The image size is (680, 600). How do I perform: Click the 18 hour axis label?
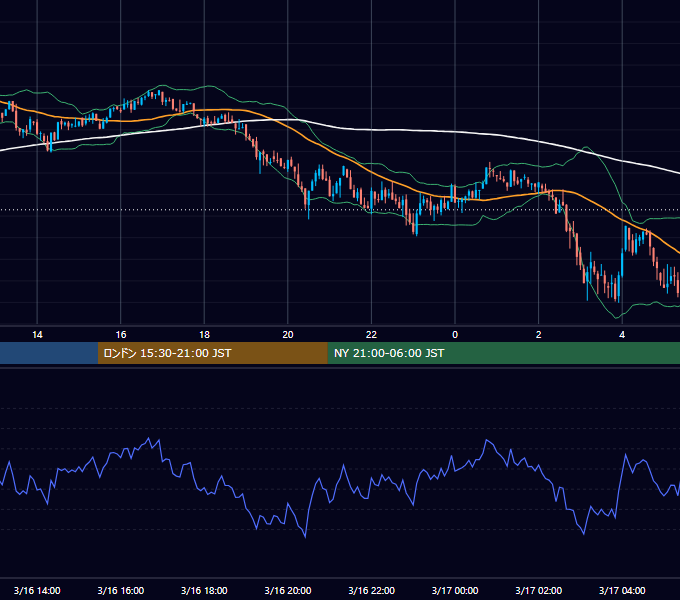(x=204, y=335)
